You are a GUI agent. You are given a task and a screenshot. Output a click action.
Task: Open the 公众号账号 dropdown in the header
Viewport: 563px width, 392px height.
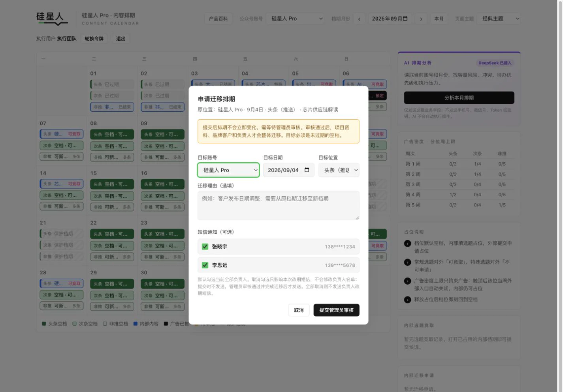click(x=296, y=19)
